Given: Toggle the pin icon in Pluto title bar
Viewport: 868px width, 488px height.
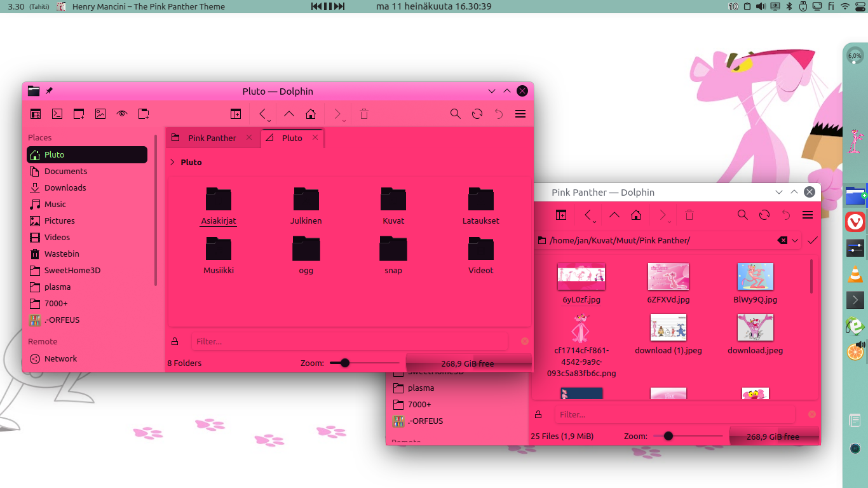Looking at the screenshot, I should coord(49,91).
